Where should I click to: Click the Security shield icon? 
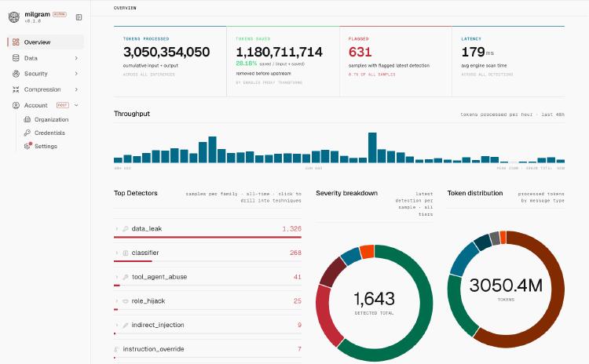[x=16, y=74]
